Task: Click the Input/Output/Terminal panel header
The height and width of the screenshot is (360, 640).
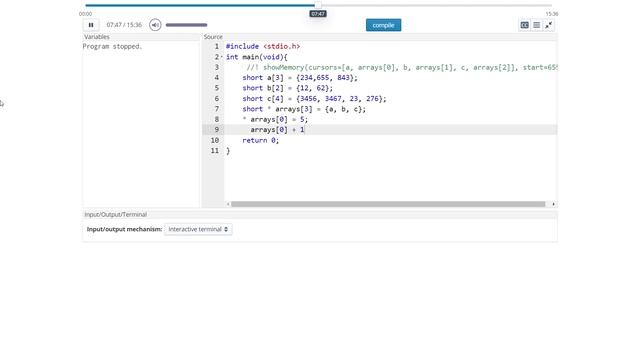Action: (116, 214)
